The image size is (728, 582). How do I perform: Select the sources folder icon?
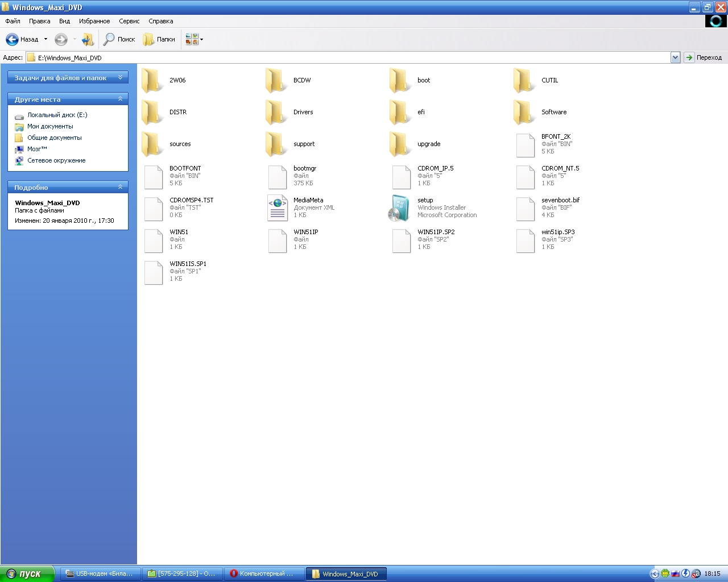pyautogui.click(x=153, y=144)
